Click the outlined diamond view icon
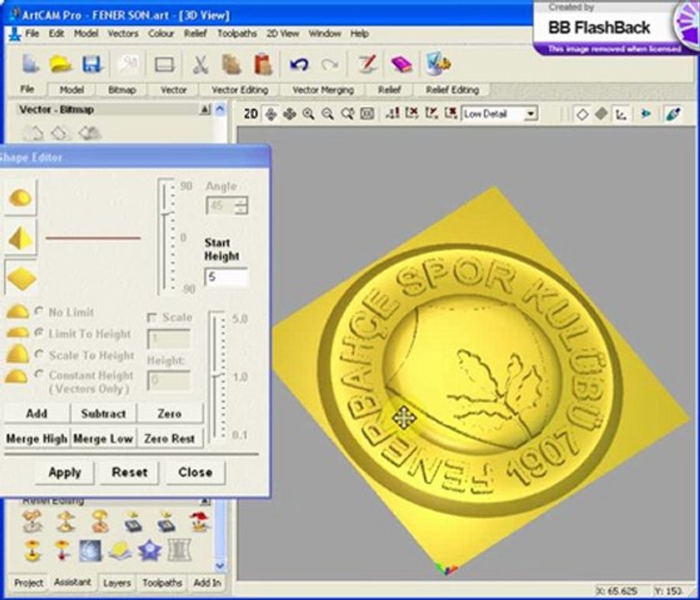Viewport: 700px width, 600px height. (582, 114)
